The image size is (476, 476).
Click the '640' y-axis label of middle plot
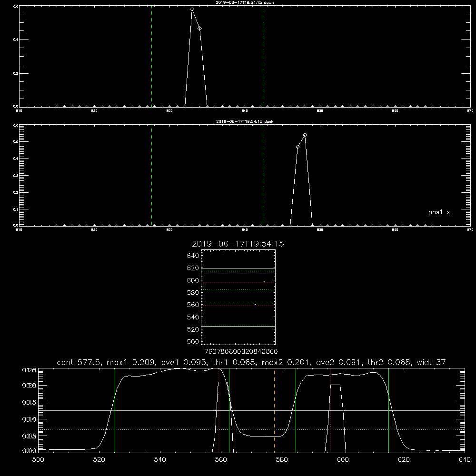[x=193, y=256]
